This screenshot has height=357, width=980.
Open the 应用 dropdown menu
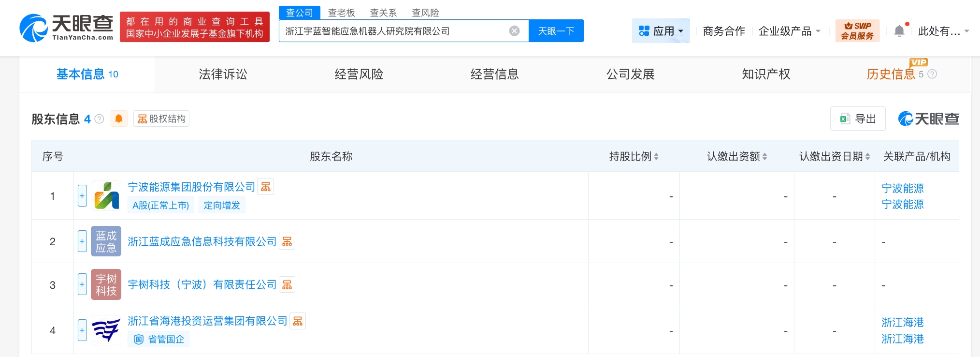tap(661, 31)
